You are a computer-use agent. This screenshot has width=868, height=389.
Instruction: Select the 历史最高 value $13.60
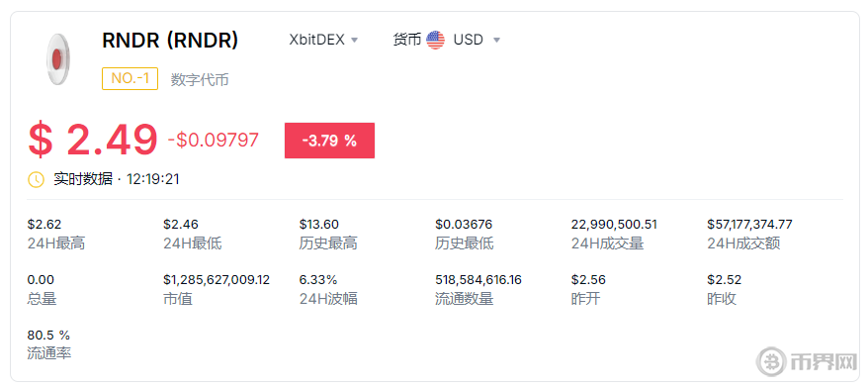coord(319,225)
